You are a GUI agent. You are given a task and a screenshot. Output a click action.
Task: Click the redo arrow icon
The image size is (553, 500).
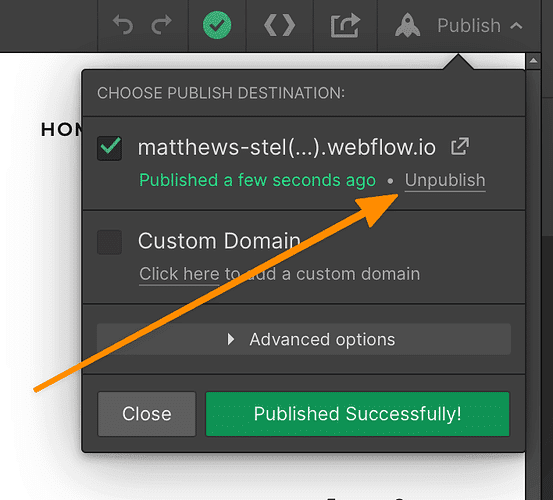pos(162,25)
